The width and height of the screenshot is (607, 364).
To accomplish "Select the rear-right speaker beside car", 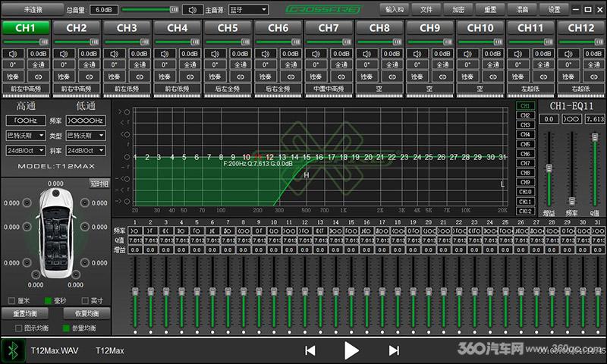I will point(84,262).
